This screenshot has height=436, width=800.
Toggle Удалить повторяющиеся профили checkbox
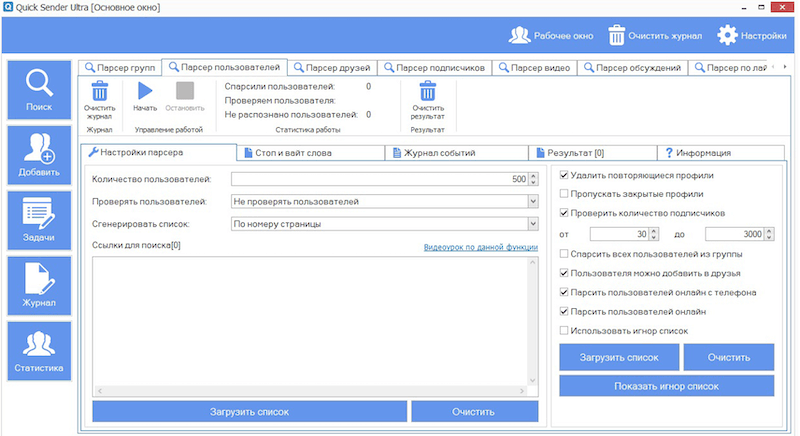565,176
